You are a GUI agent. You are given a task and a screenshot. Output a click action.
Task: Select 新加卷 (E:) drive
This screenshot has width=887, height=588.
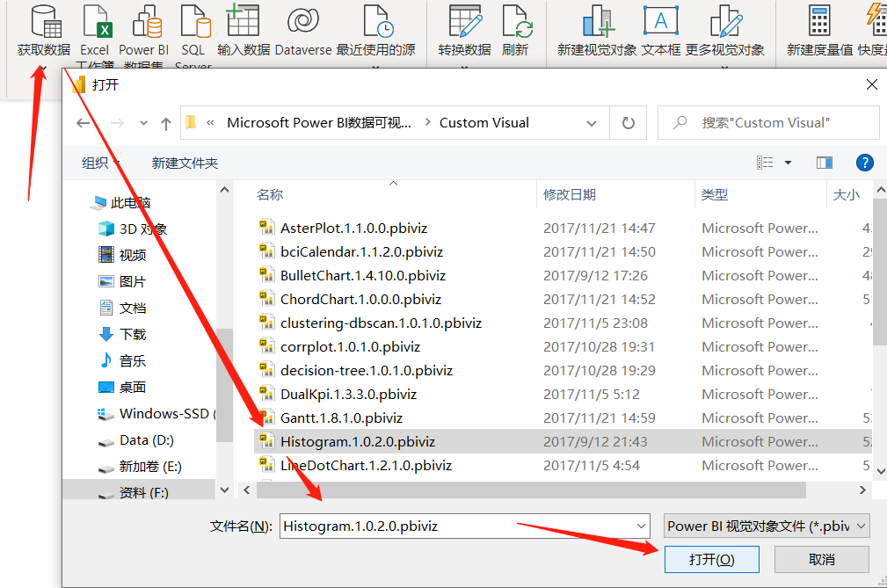[140, 467]
